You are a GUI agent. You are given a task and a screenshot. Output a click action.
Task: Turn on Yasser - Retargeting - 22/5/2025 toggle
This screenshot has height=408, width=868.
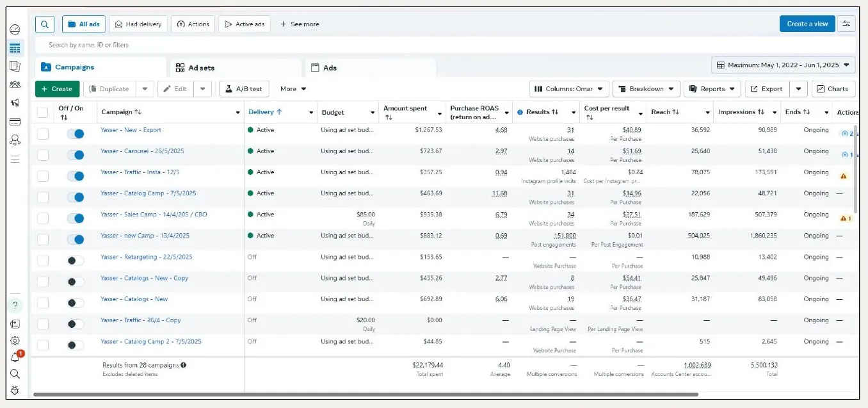click(x=76, y=261)
